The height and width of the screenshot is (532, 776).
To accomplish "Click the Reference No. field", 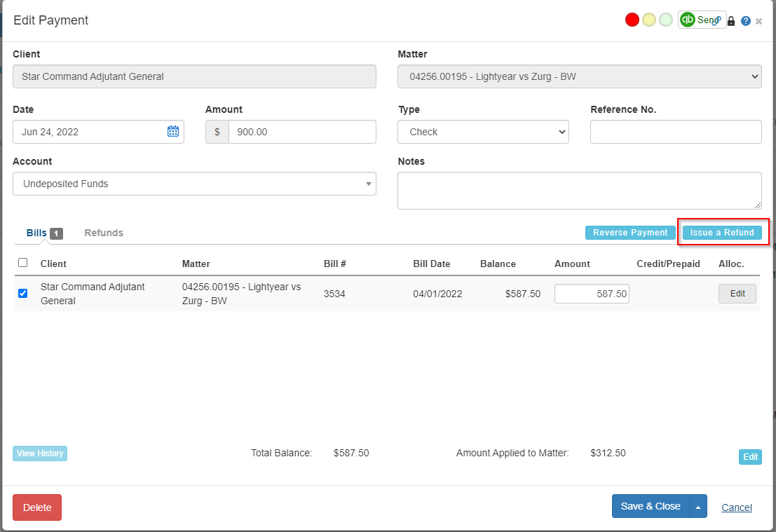I will (x=676, y=132).
